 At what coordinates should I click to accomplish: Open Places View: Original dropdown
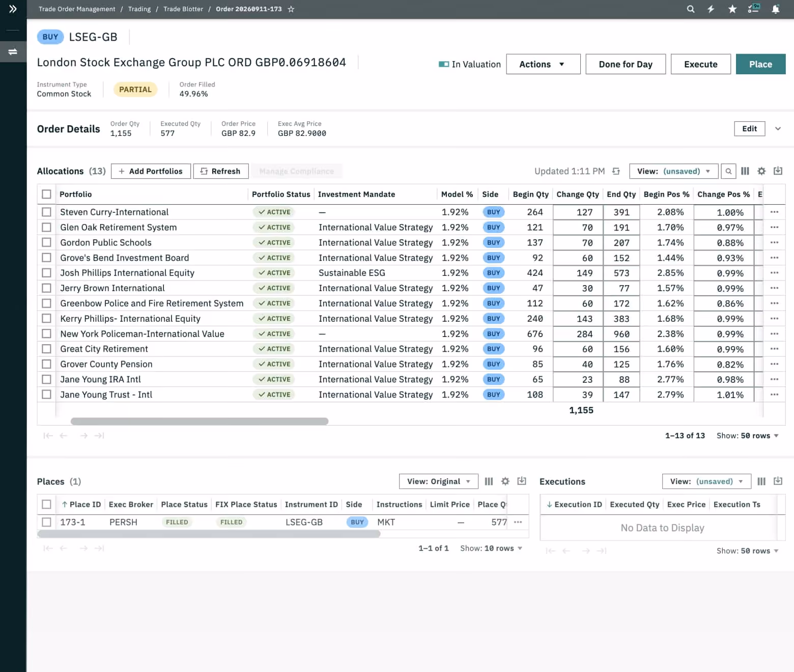[439, 481]
